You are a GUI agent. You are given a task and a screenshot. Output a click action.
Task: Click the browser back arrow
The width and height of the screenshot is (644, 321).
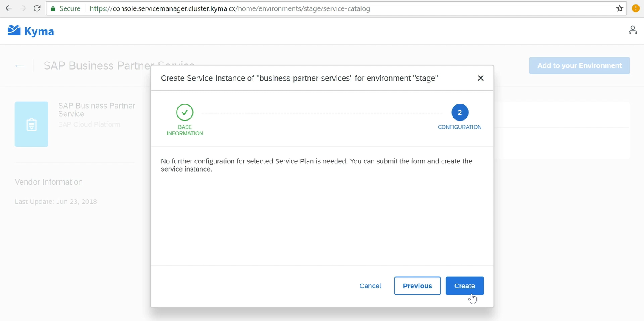tap(8, 8)
